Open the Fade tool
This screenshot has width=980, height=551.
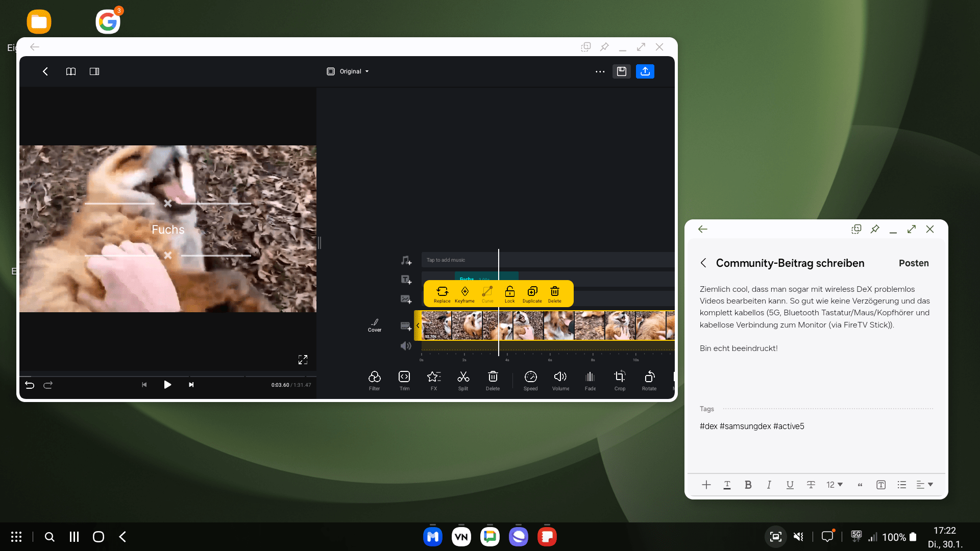point(590,381)
